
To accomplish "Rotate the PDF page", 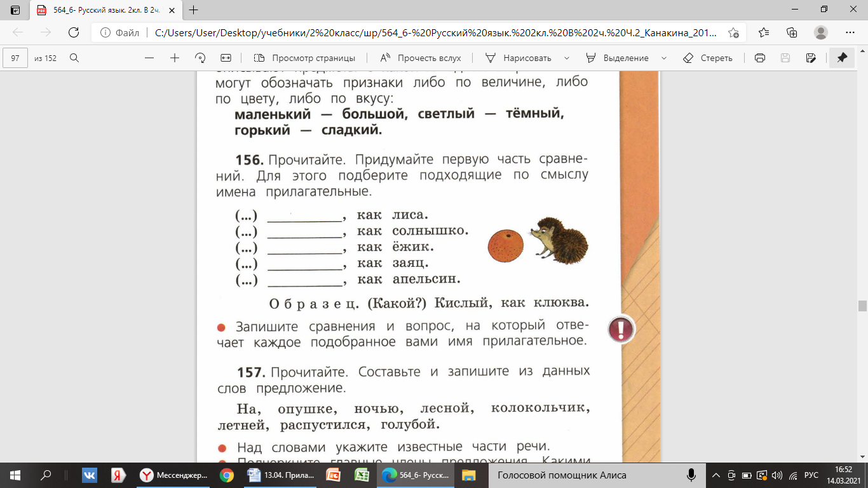I will coord(200,58).
